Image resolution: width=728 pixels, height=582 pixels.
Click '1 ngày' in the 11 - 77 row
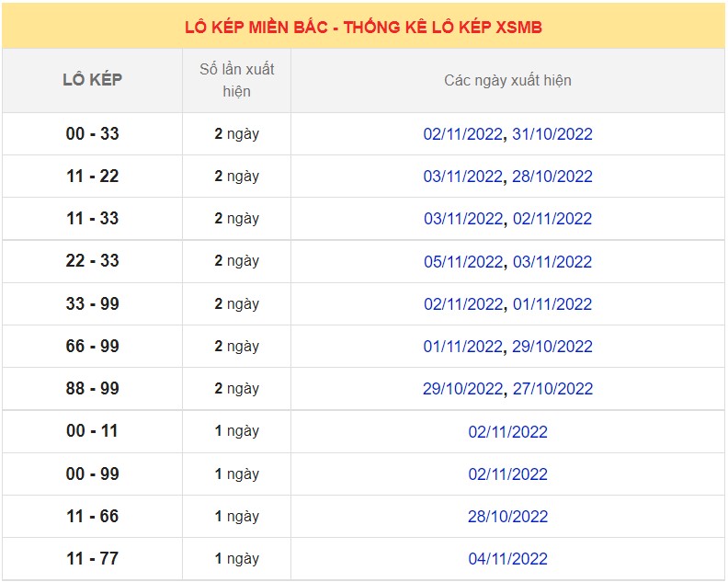237,559
